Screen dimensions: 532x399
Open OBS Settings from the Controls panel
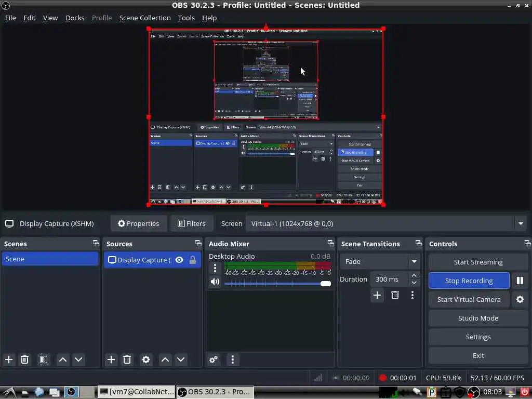(x=478, y=337)
